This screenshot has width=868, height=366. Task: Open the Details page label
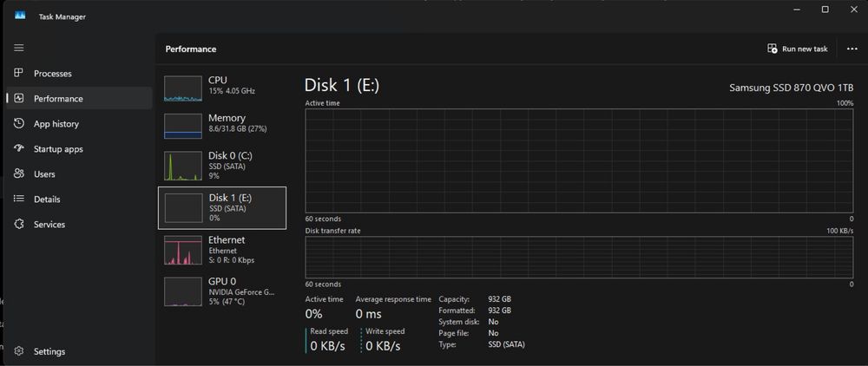(47, 199)
